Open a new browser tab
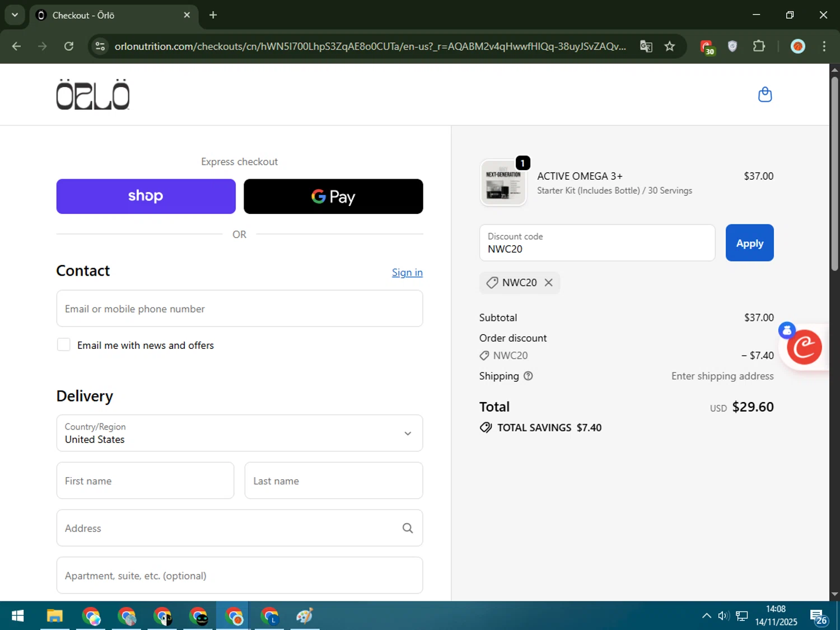This screenshot has width=840, height=630. click(x=213, y=15)
